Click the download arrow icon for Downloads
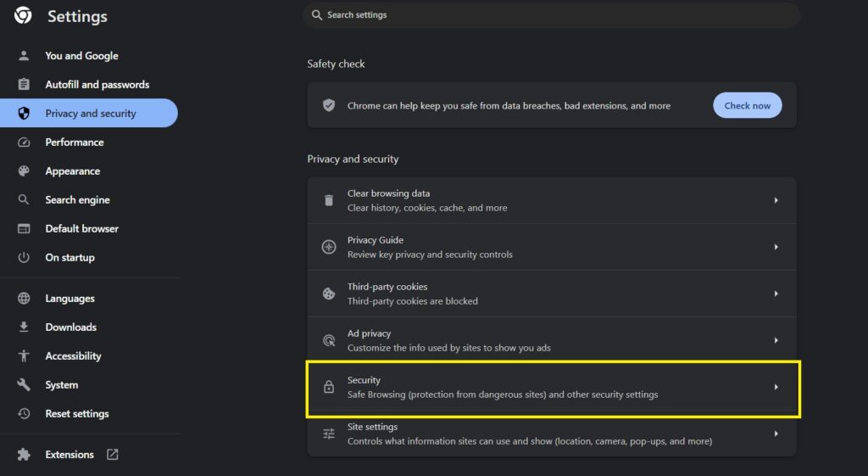Screen dimensions: 868x476 23,327
